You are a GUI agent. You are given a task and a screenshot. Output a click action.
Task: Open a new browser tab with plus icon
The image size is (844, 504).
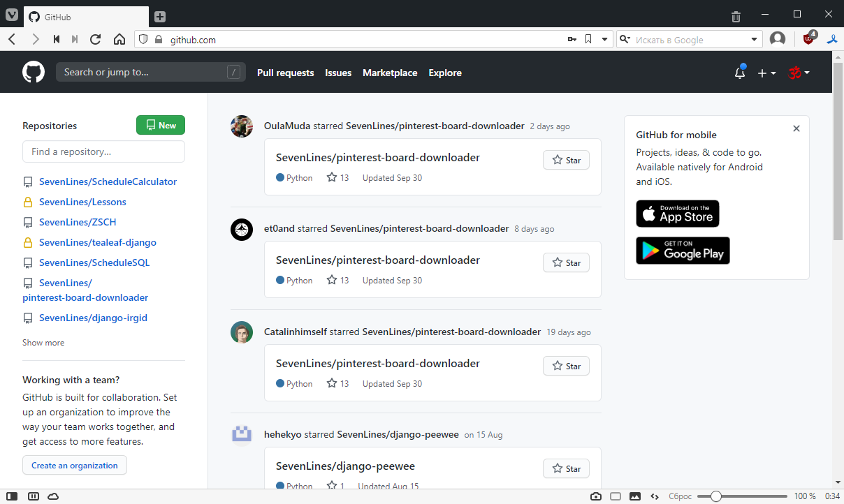click(x=160, y=17)
